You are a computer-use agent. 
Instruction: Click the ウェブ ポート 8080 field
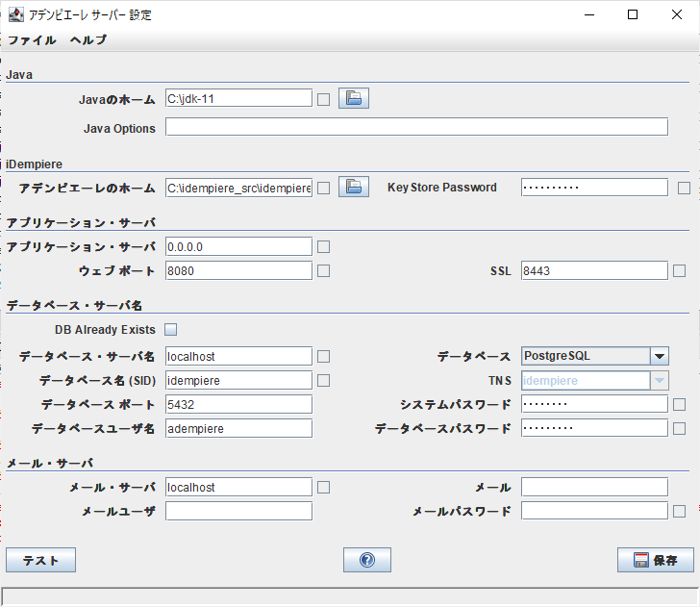238,270
